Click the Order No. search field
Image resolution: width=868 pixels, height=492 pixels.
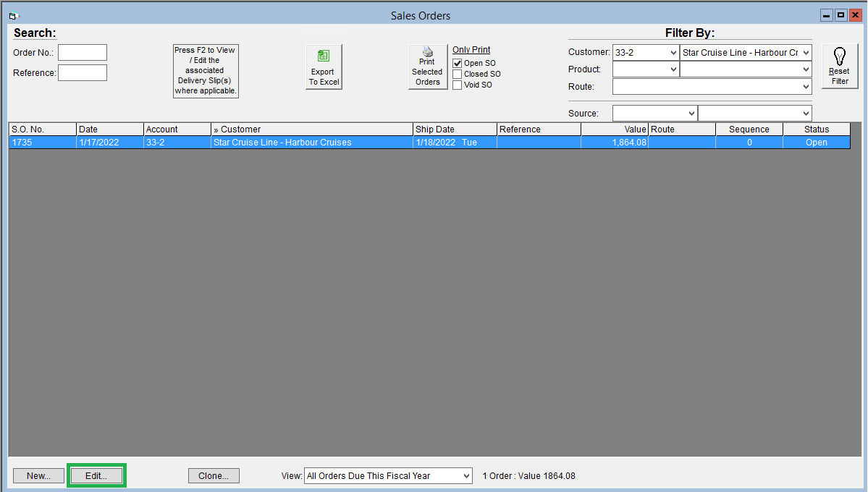pos(83,53)
